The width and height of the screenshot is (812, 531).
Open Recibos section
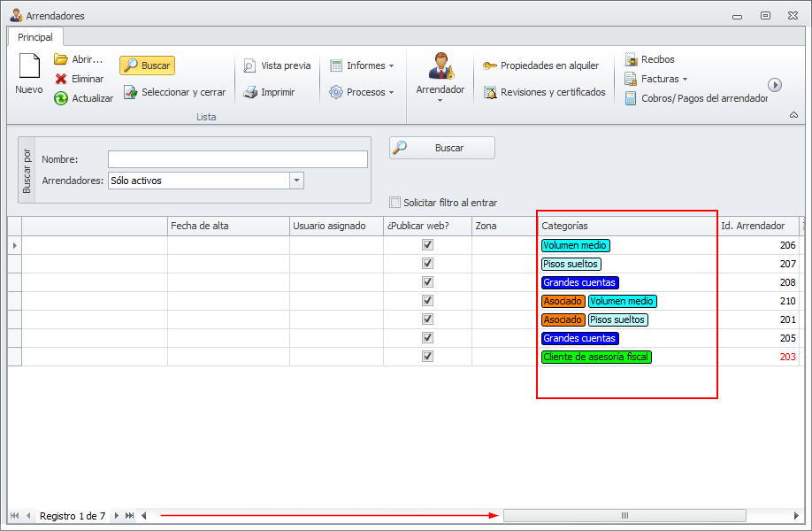[649, 59]
